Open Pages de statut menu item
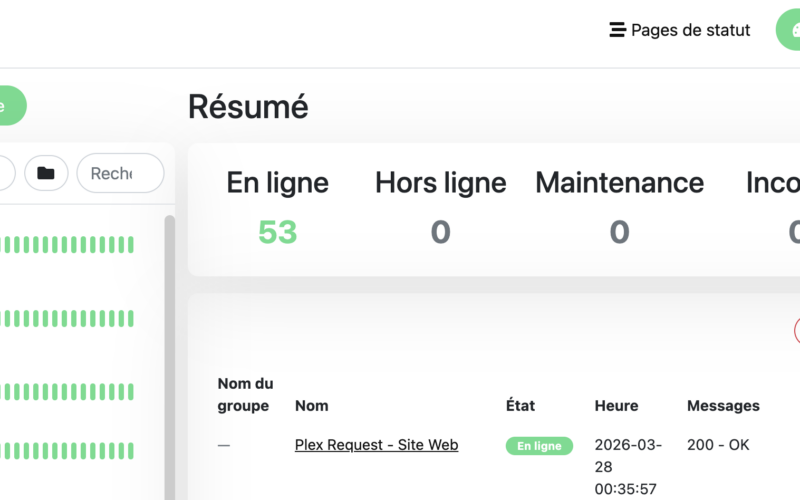 pyautogui.click(x=680, y=30)
